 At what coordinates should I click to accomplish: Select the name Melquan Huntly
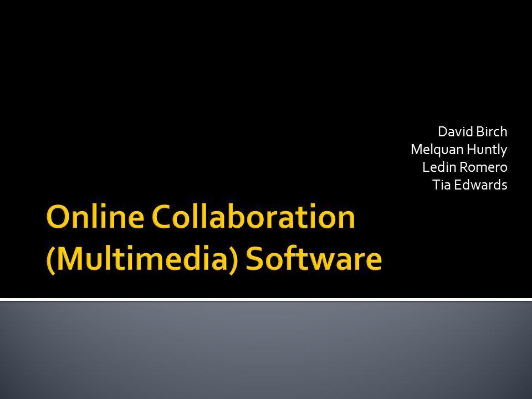(x=459, y=150)
